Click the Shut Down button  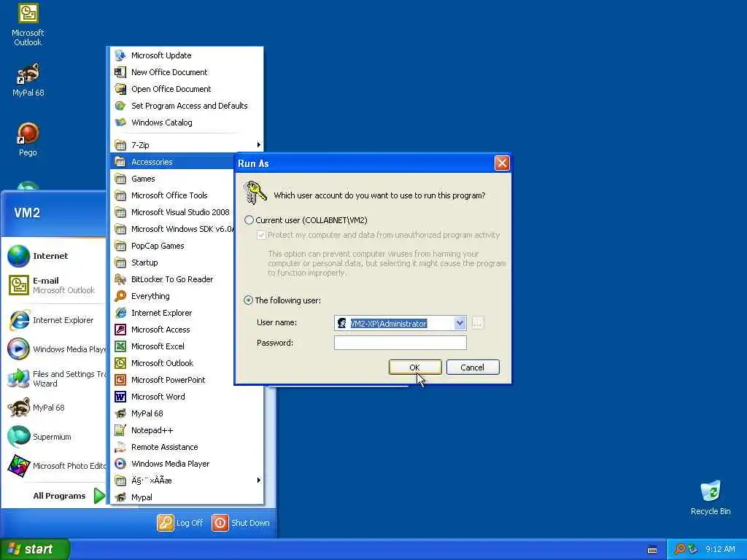pyautogui.click(x=241, y=523)
